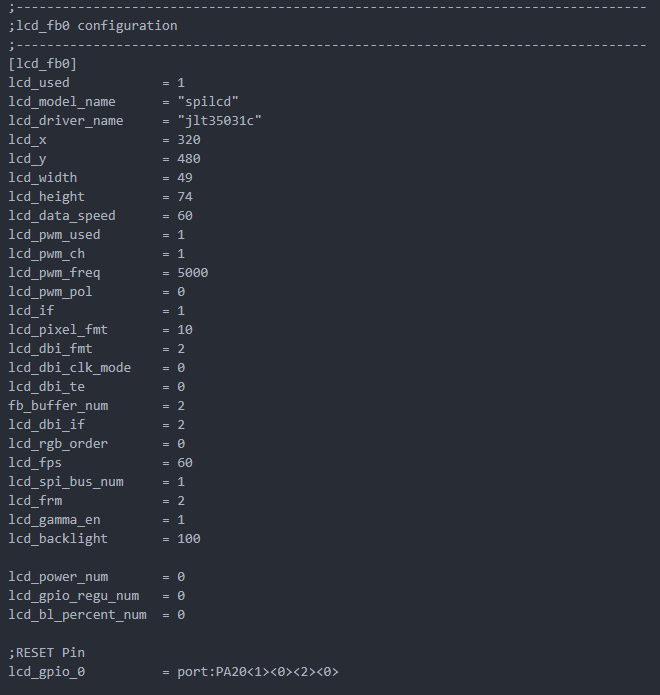Viewport: 660px width, 695px height.
Task: Click the lcd_fps value 60
Action: pyautogui.click(x=185, y=463)
